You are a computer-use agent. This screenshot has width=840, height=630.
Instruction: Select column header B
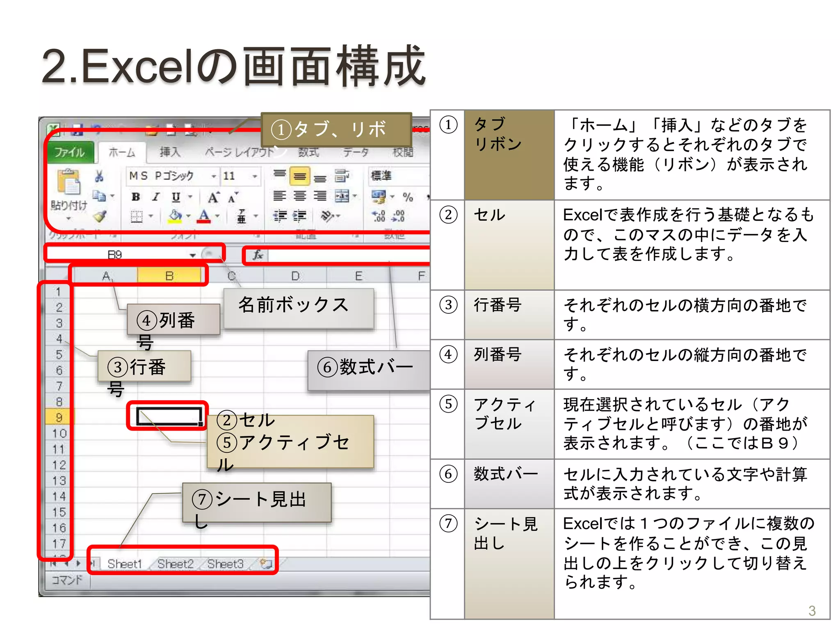(169, 276)
